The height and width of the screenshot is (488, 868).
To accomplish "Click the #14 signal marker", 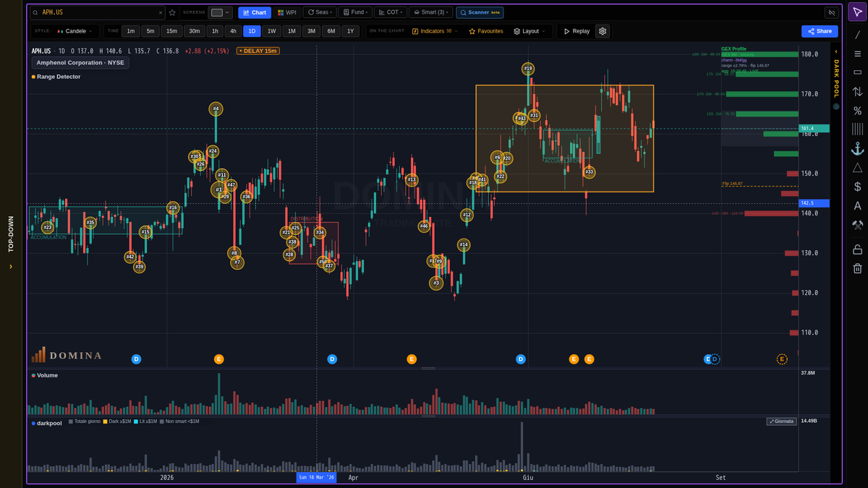I will tap(464, 245).
